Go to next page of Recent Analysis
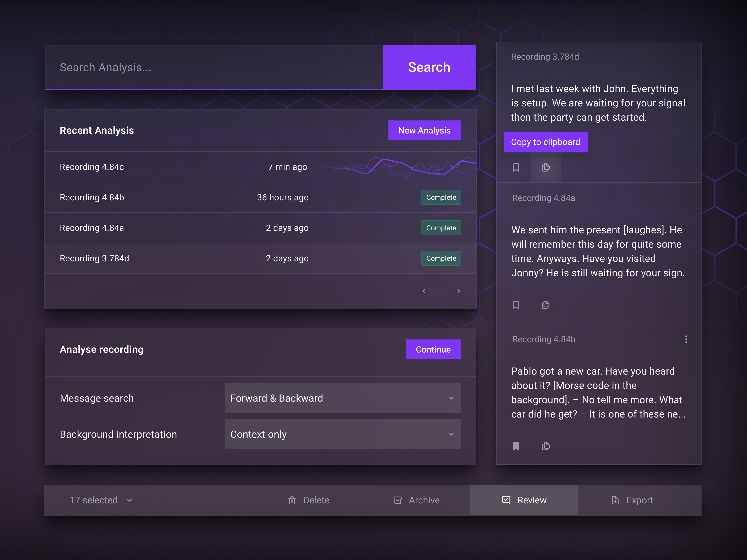 click(x=459, y=291)
